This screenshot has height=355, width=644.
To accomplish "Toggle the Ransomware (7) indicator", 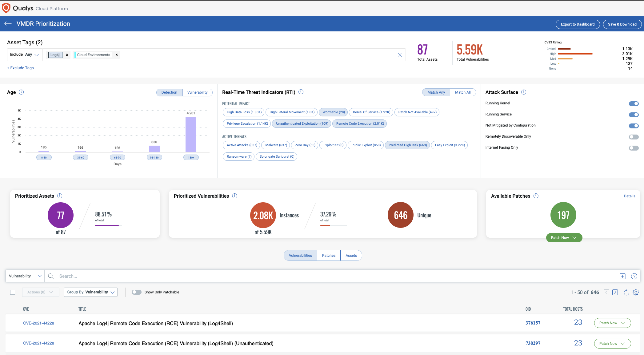I will 239,157.
